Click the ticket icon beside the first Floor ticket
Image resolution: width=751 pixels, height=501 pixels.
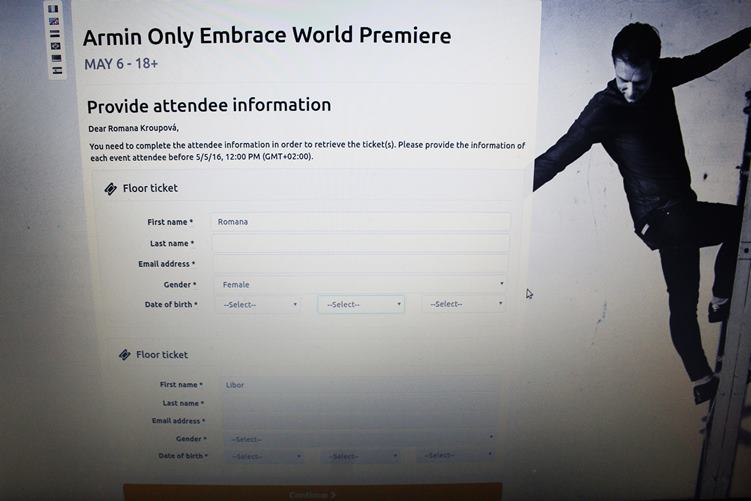coord(111,189)
